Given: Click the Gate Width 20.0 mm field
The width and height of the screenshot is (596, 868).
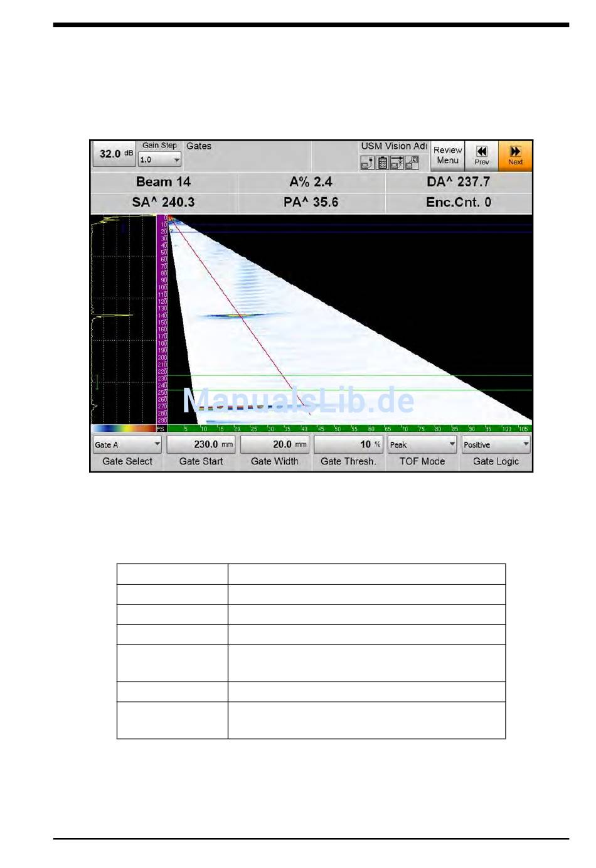Looking at the screenshot, I should pos(275,444).
